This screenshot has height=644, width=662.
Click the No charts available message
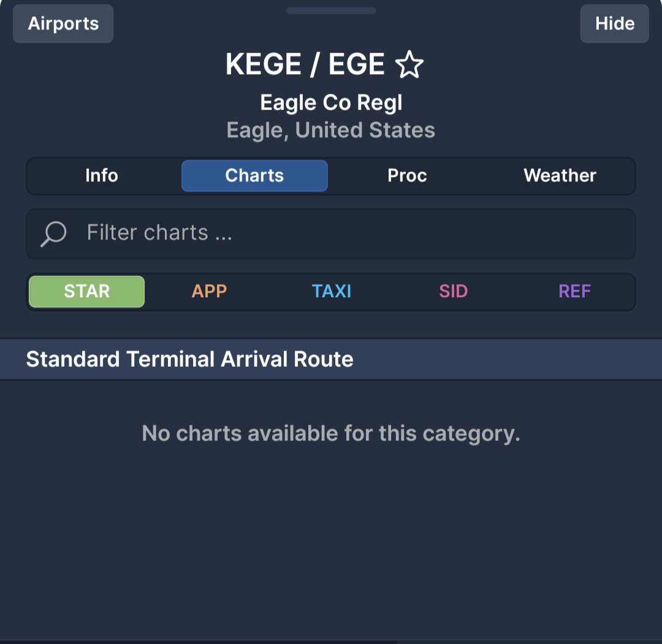pos(331,434)
